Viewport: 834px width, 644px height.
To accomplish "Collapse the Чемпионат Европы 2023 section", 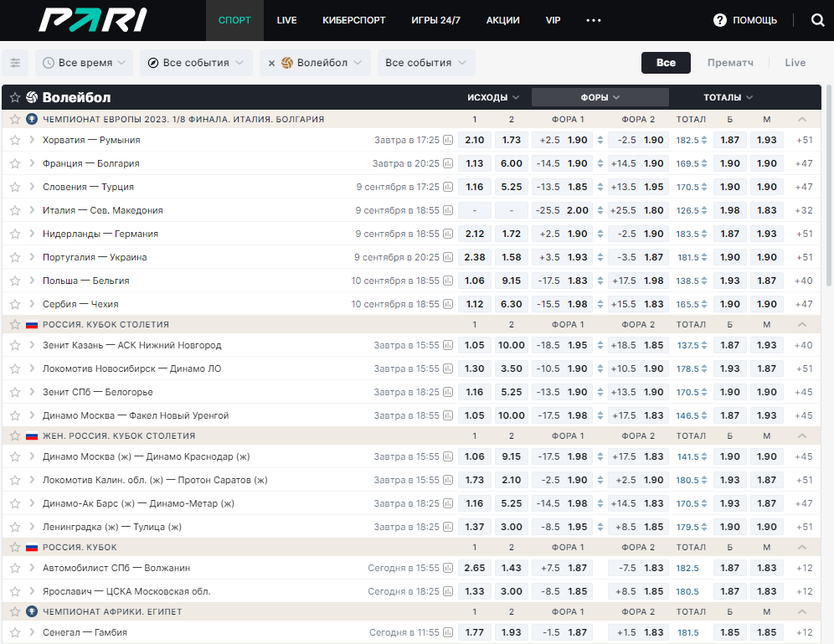I will 802,119.
